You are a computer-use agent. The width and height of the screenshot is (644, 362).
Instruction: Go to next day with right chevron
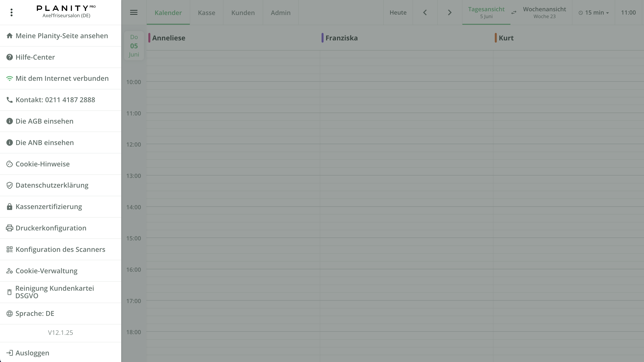tap(450, 12)
